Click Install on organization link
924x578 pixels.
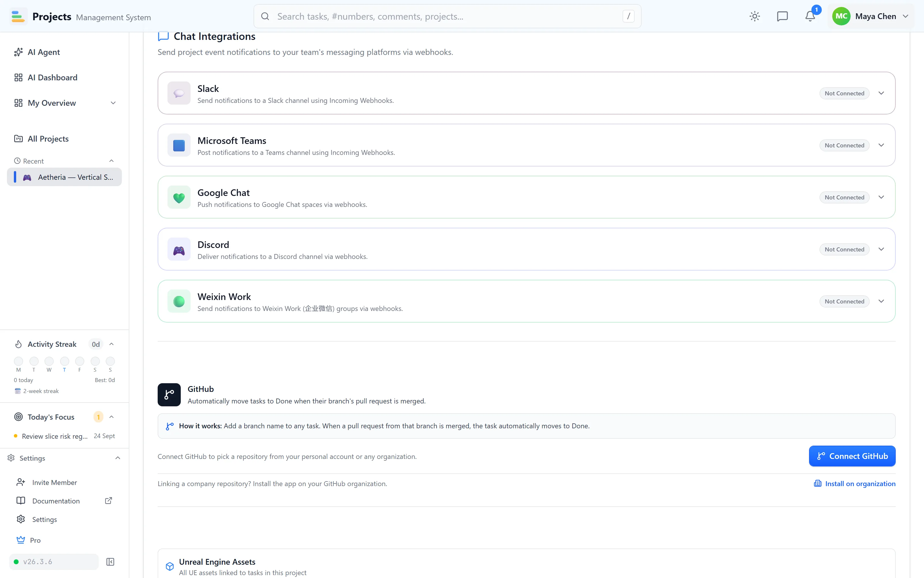(x=854, y=483)
